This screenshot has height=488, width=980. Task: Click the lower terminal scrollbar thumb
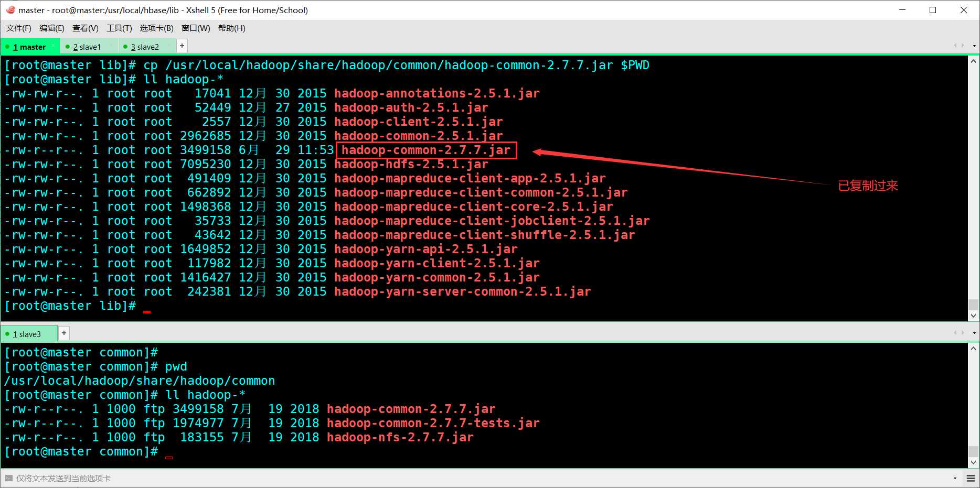click(974, 452)
